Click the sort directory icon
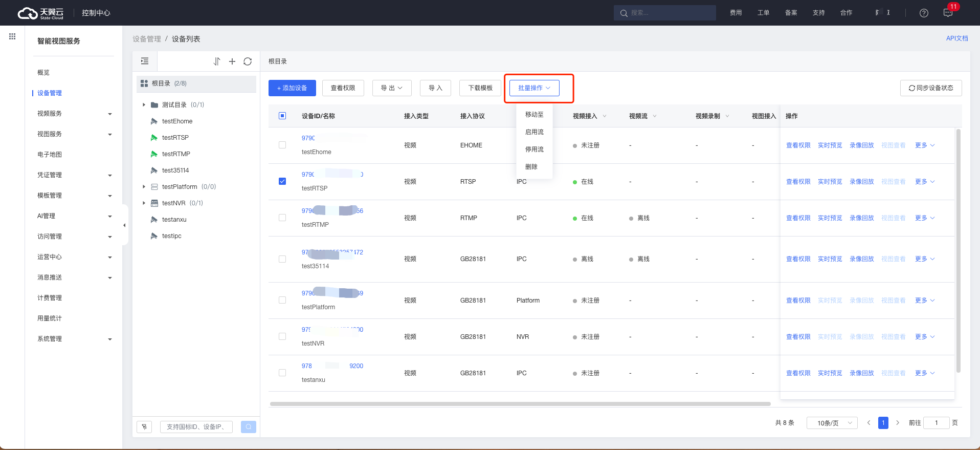Screen dimensions: 980x450 pyautogui.click(x=217, y=61)
